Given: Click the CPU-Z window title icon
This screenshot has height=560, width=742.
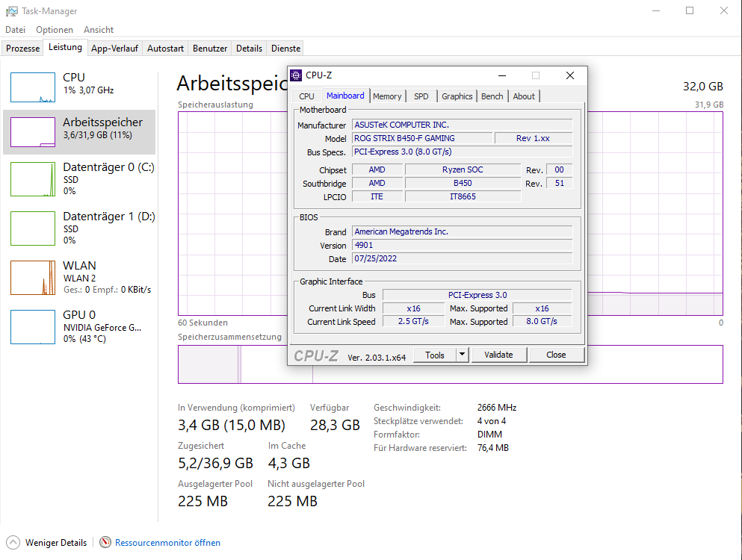Looking at the screenshot, I should (296, 75).
